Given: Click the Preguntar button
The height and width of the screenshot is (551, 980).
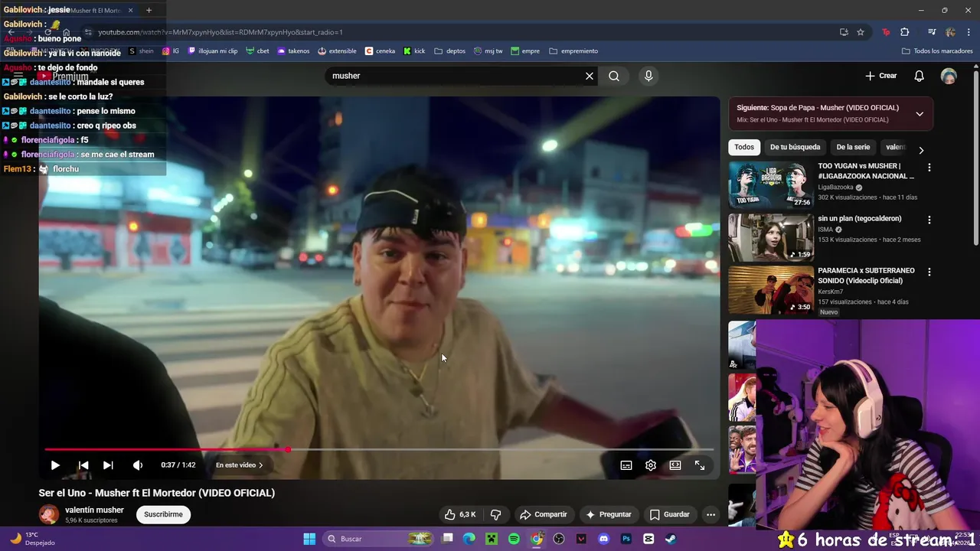Looking at the screenshot, I should click(x=608, y=514).
